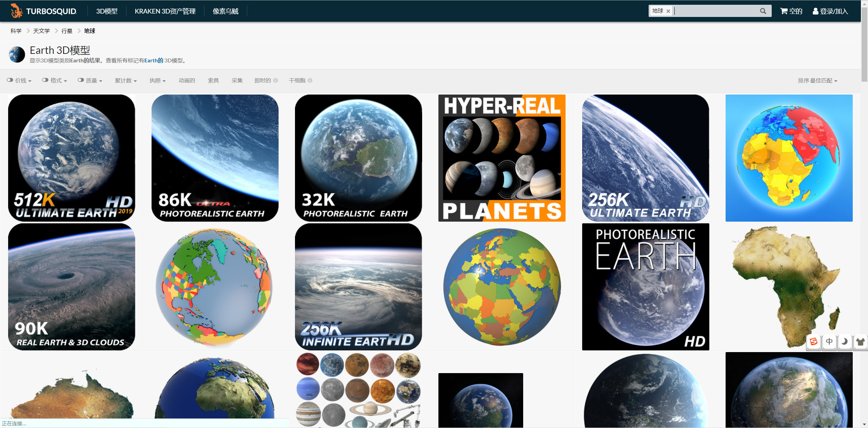Open Europe Africa political globe thumbnail
The width and height of the screenshot is (868, 428).
(x=502, y=287)
